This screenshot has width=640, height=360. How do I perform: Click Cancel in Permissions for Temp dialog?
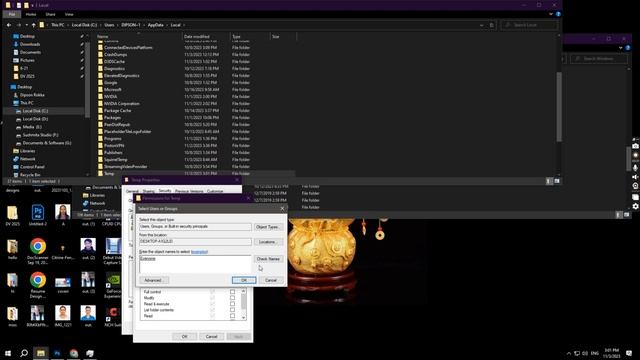pos(211,336)
